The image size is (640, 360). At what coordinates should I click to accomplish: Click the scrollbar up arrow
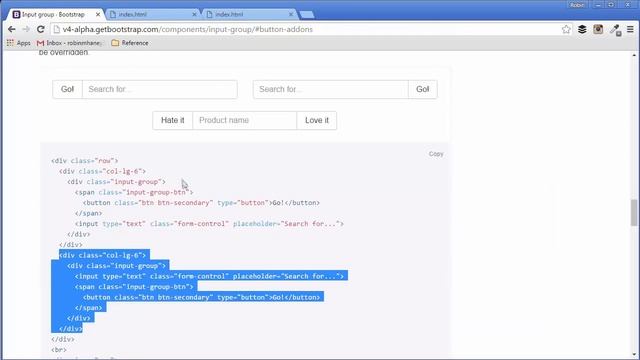point(634,55)
